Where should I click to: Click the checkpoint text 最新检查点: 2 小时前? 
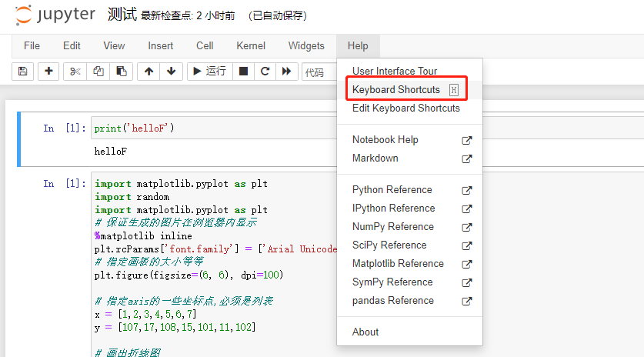188,16
